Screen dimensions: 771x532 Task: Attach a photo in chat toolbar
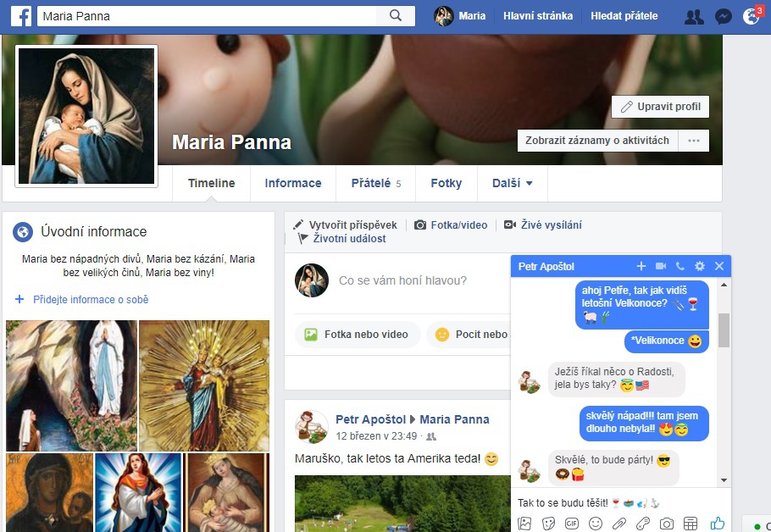(524, 524)
